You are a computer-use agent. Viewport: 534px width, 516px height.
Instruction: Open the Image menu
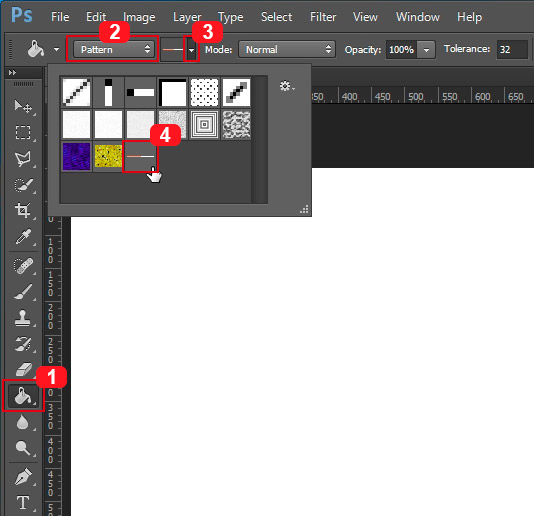tap(139, 17)
